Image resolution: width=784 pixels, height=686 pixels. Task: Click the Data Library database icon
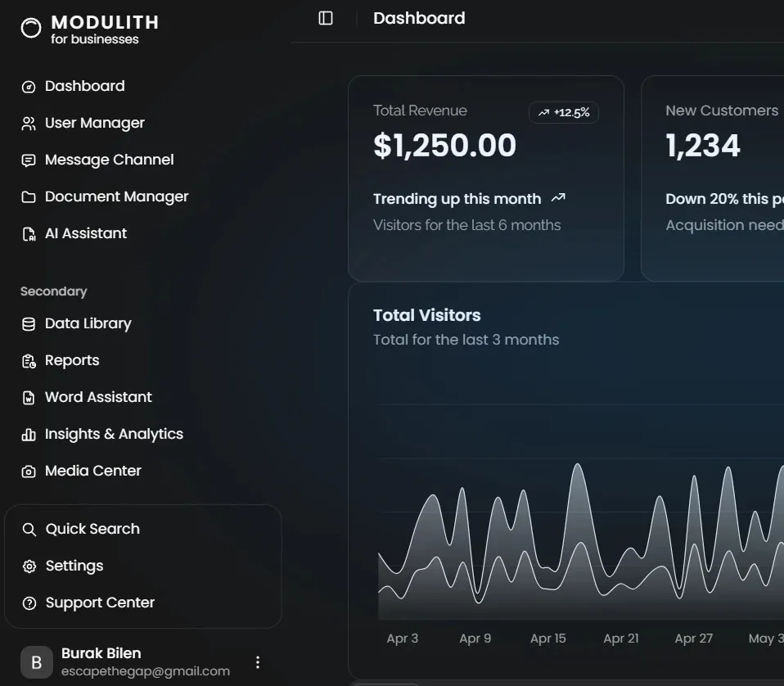pyautogui.click(x=29, y=323)
